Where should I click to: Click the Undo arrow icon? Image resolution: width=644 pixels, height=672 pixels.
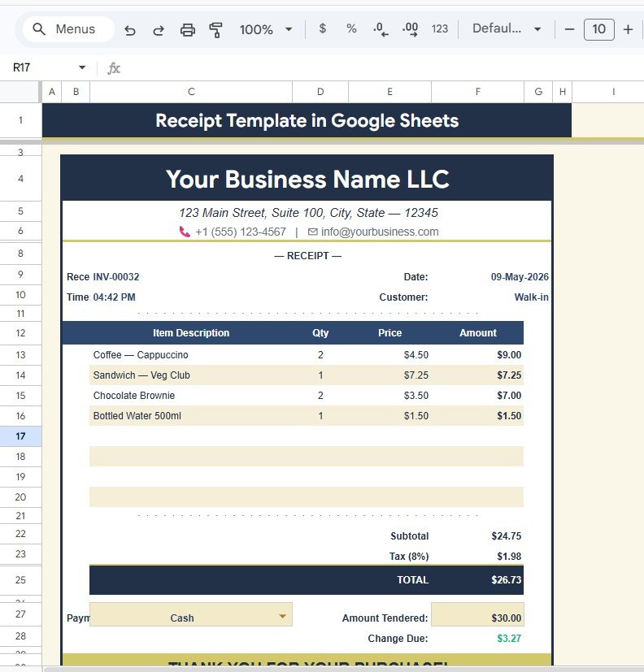pos(130,30)
